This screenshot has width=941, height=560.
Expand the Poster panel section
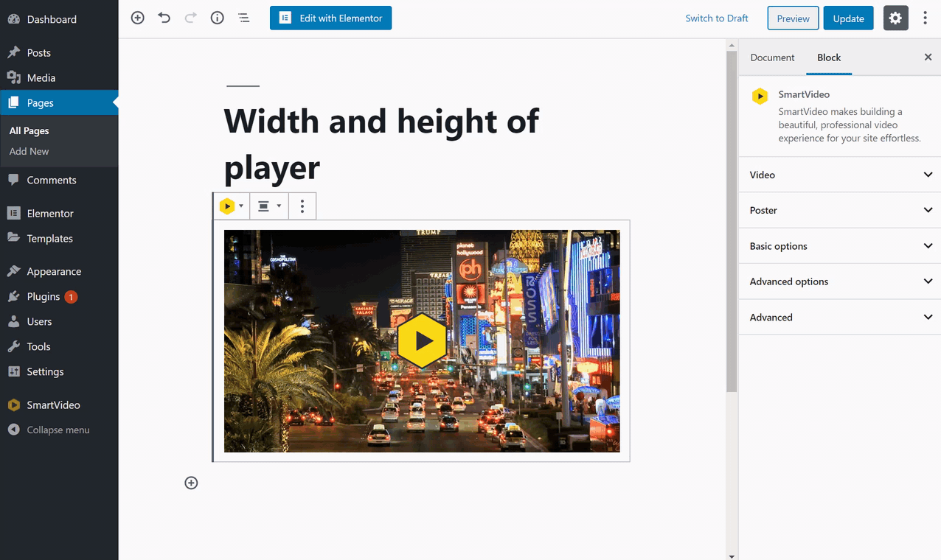[840, 211]
